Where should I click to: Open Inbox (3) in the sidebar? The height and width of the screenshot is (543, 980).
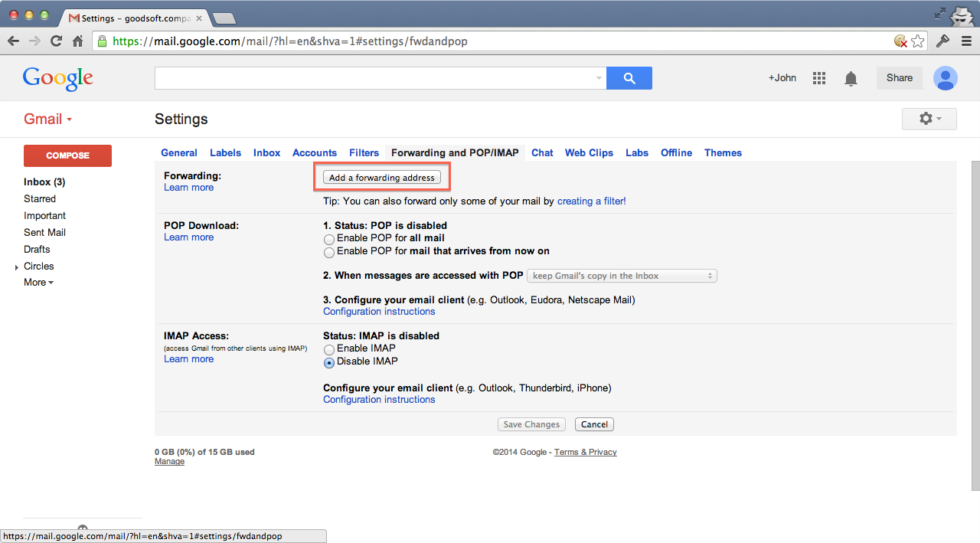pos(44,182)
